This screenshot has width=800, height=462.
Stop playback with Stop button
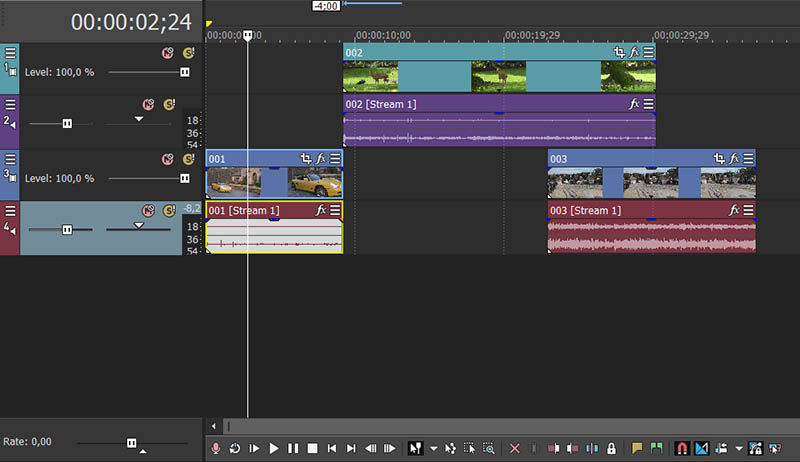pyautogui.click(x=312, y=448)
